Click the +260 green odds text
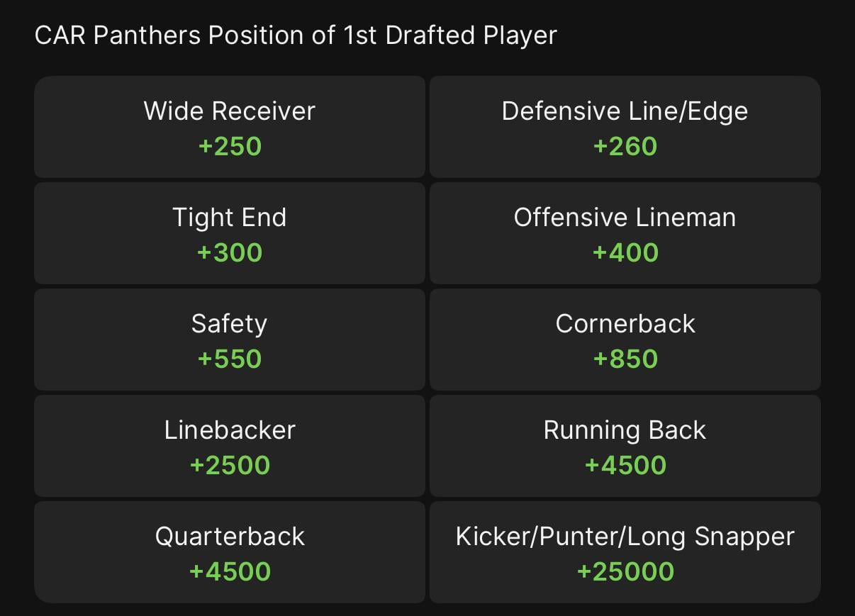This screenshot has width=855, height=616. click(x=625, y=145)
